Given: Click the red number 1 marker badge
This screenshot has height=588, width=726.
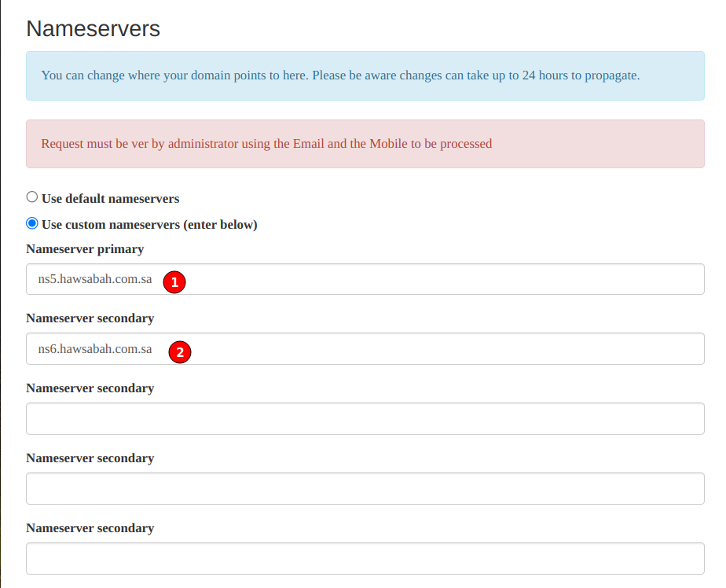Looking at the screenshot, I should click(x=174, y=281).
